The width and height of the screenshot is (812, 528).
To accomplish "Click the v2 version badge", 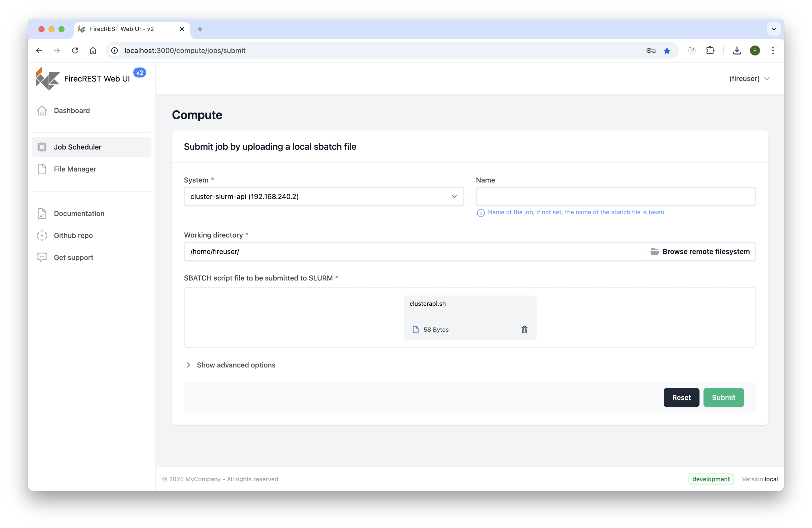I will pos(139,73).
